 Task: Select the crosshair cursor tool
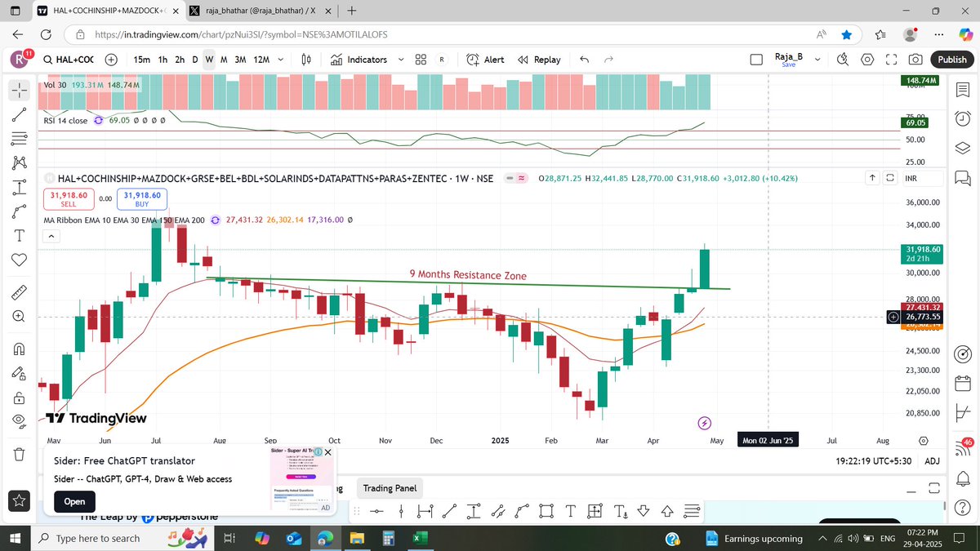point(20,91)
